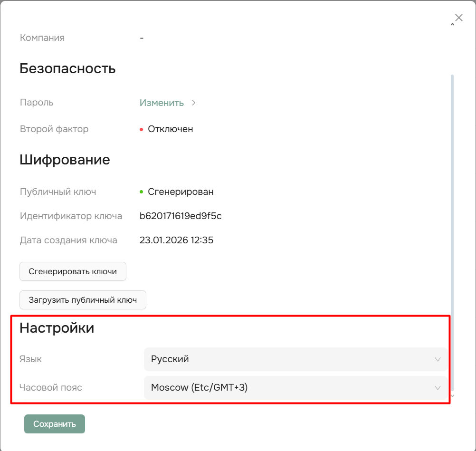
Task: Click the Шифрование section heading
Action: click(x=65, y=160)
